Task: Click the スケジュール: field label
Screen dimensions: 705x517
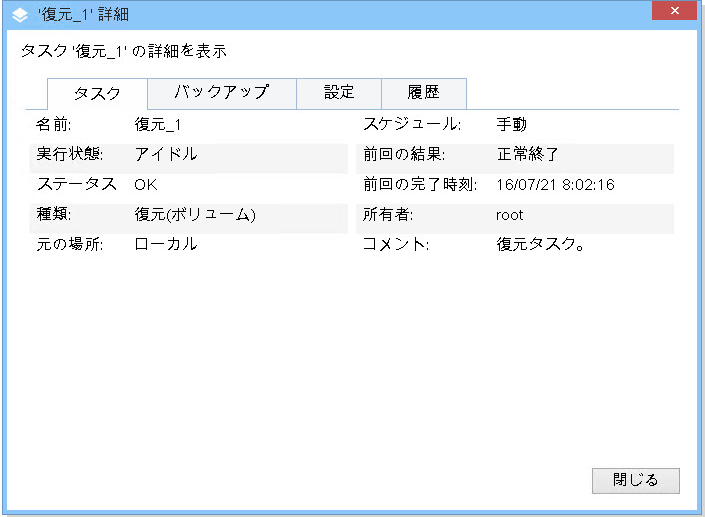Action: click(x=411, y=125)
